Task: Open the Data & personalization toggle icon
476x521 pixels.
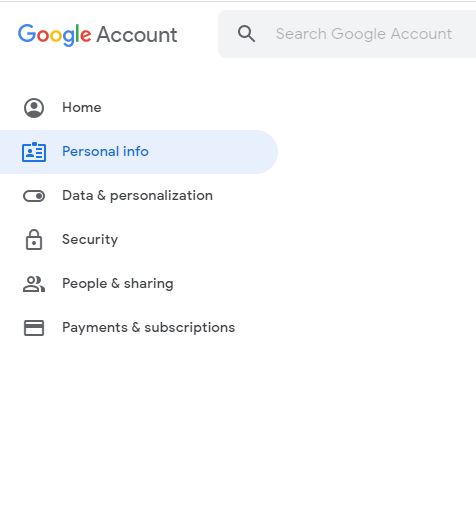Action: click(34, 196)
